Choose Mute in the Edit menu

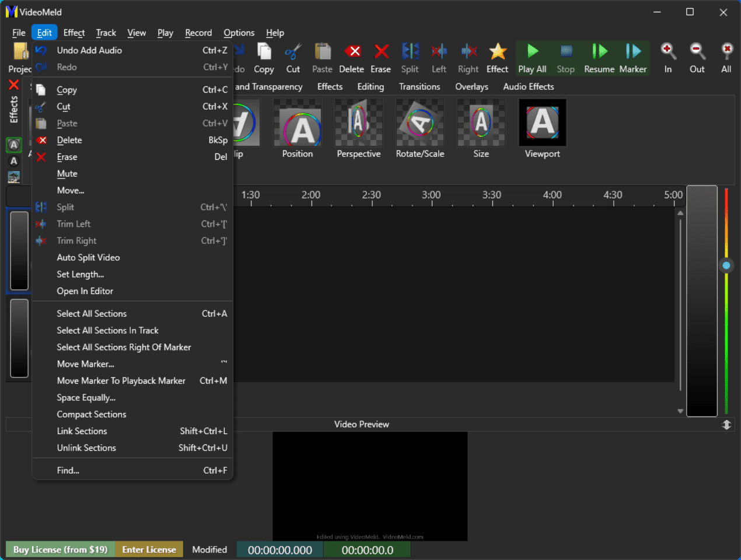point(132,174)
